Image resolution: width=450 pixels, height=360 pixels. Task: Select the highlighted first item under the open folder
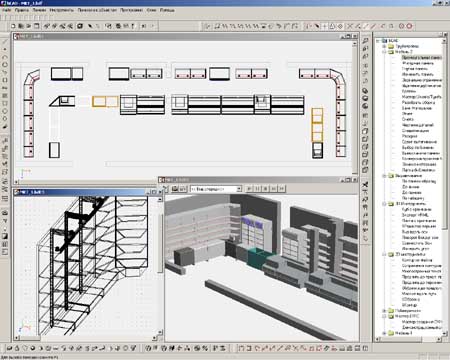pyautogui.click(x=421, y=58)
